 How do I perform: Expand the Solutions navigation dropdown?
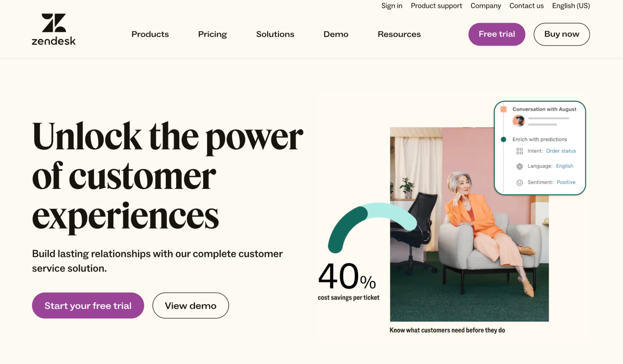coord(275,34)
